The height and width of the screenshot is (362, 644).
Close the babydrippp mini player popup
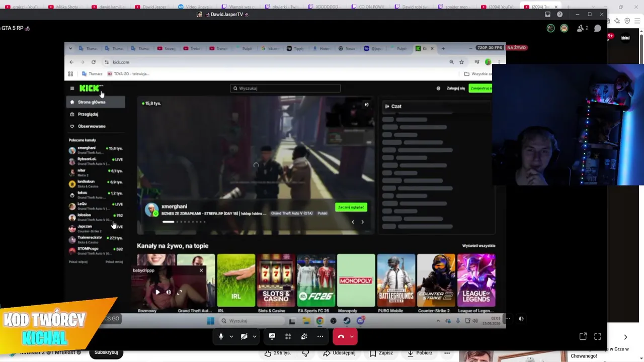[x=201, y=270]
